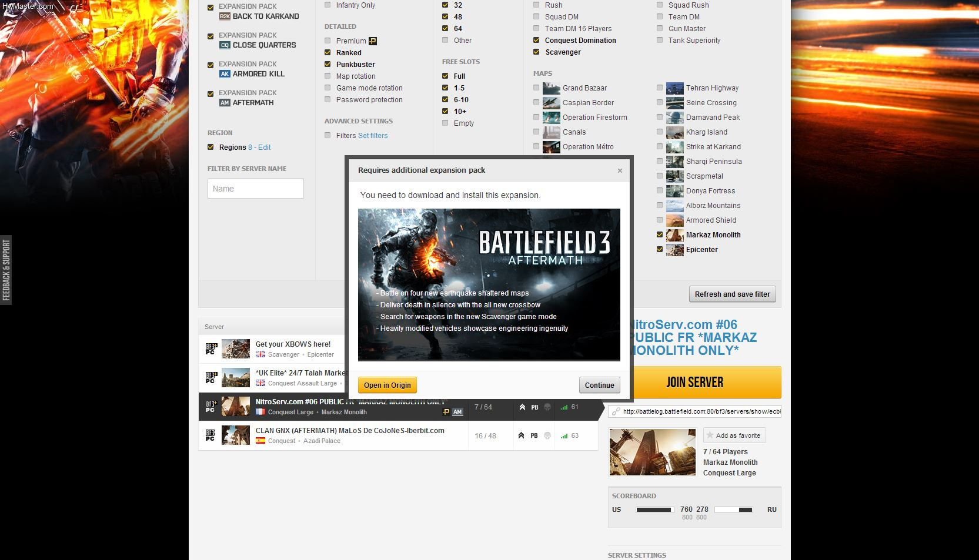Toggle the Punkbuster checkbox

coord(328,64)
